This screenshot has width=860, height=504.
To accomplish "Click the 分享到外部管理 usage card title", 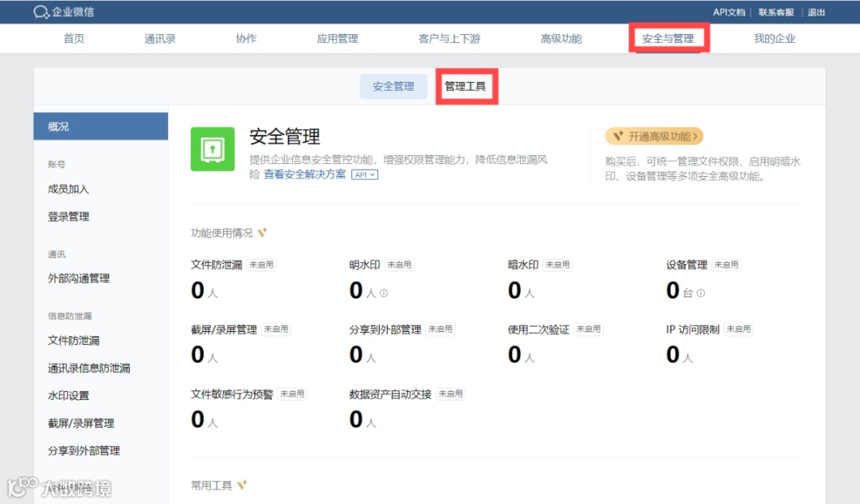I will pyautogui.click(x=385, y=330).
